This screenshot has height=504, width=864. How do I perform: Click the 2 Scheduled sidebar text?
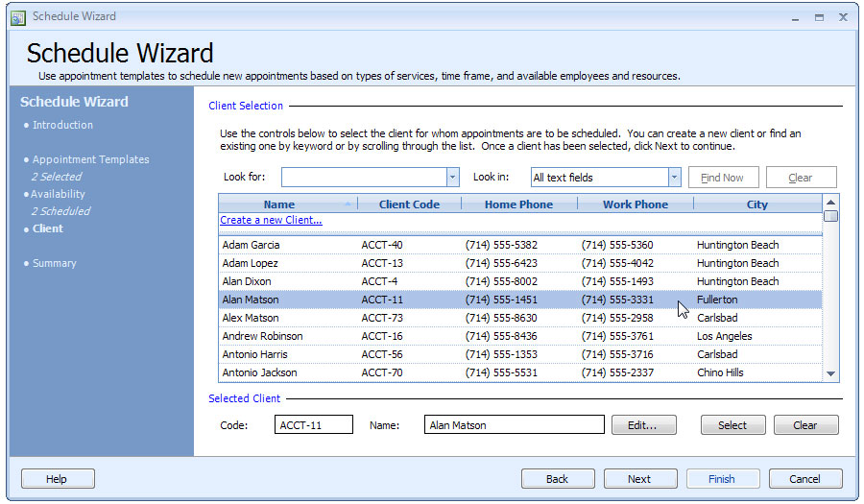(60, 211)
